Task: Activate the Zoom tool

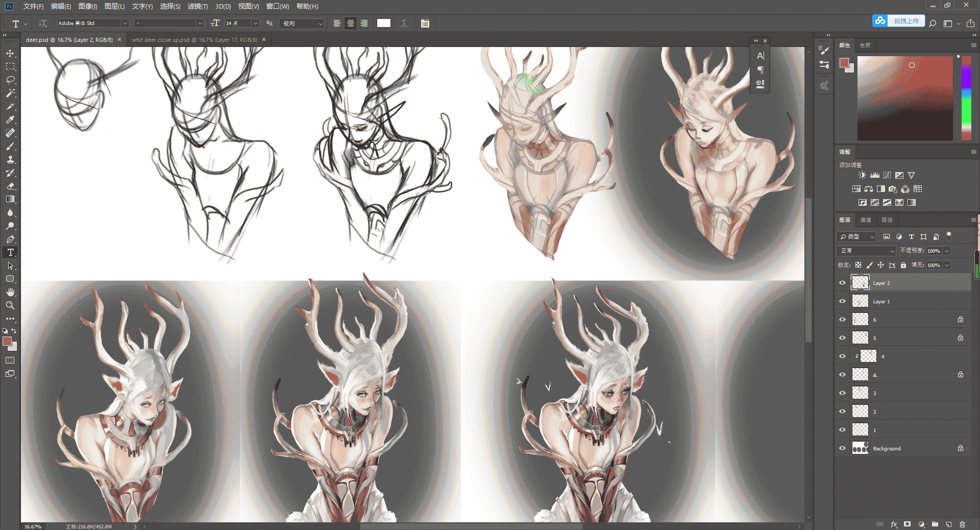Action: (10, 305)
